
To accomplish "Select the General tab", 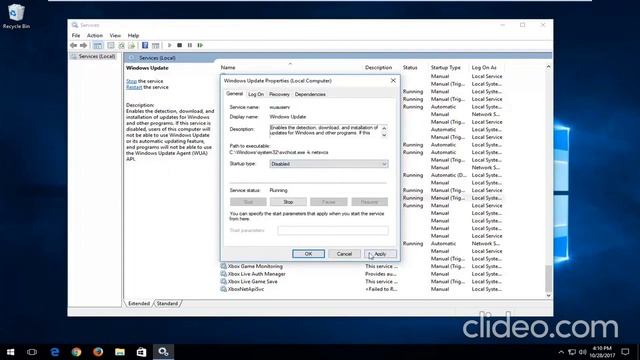I will [x=235, y=94].
